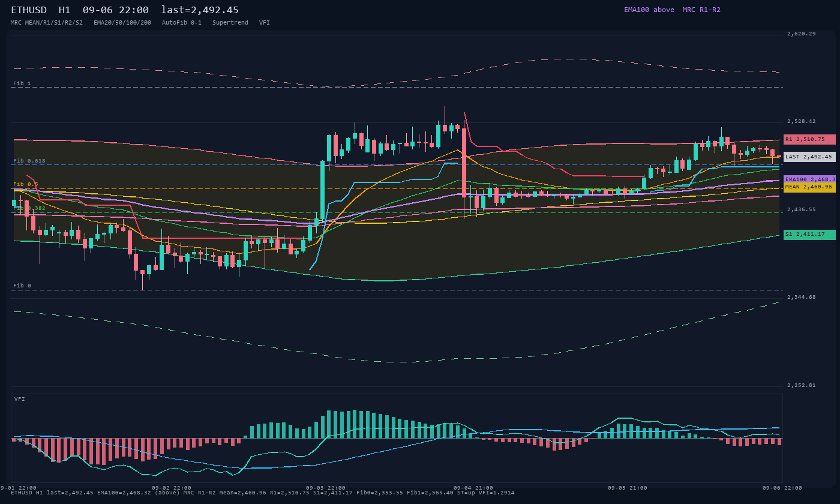
Task: Click the last=2,492.45 header value
Action: tap(200, 10)
